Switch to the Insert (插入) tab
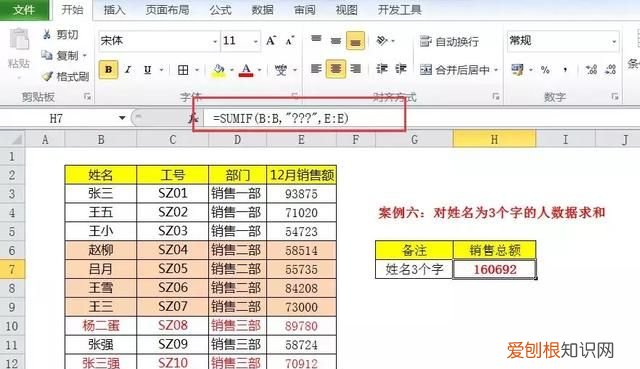 [x=115, y=10]
